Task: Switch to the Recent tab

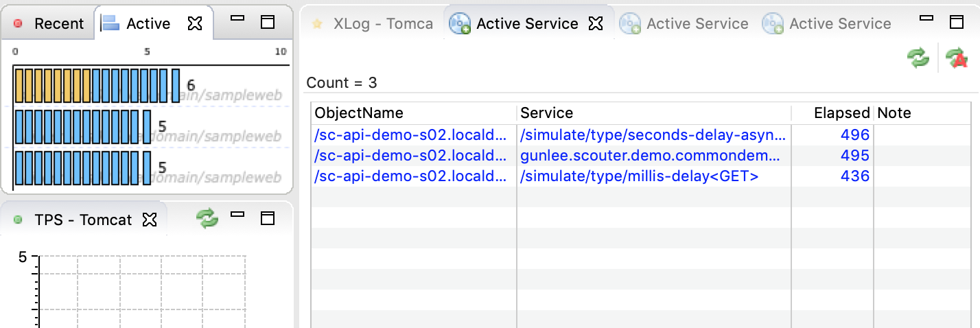Action: [x=49, y=24]
